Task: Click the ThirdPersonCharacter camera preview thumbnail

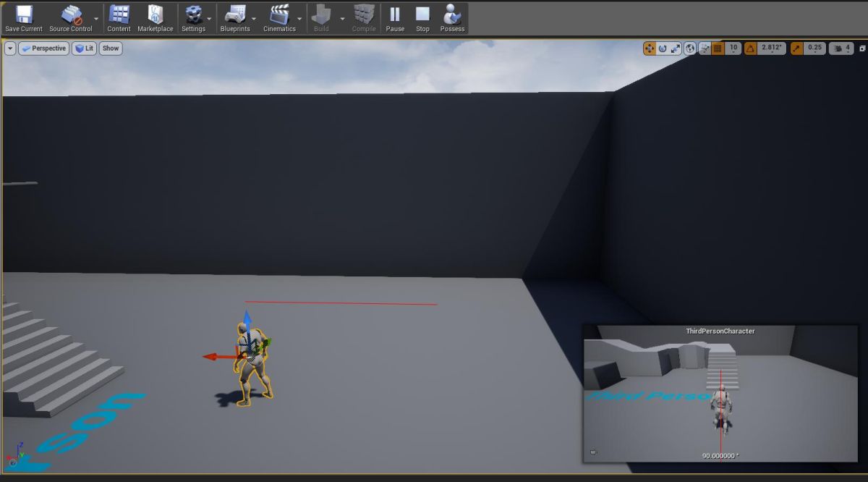Action: (720, 394)
